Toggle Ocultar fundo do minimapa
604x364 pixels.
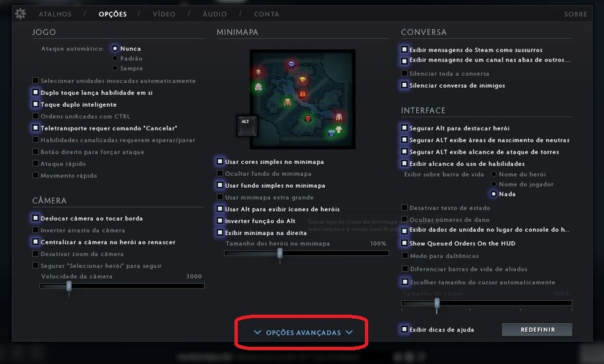(x=220, y=173)
